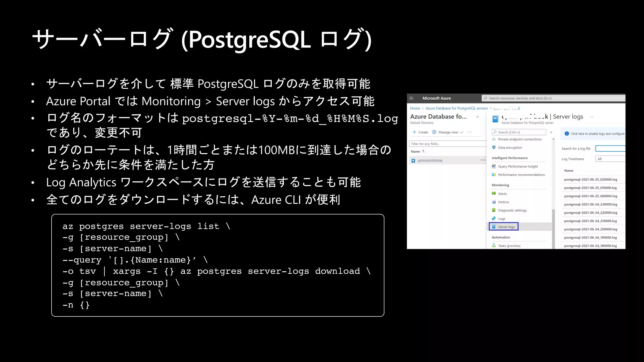Viewport: 644px width, 362px height.
Task: Click the resource menu Search (Ctrl+/) field
Action: [x=519, y=132]
